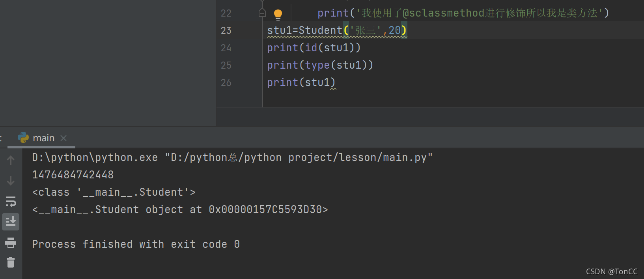This screenshot has height=279, width=644.
Task: Click the print(id(stu1)) code line
Action: (x=314, y=48)
